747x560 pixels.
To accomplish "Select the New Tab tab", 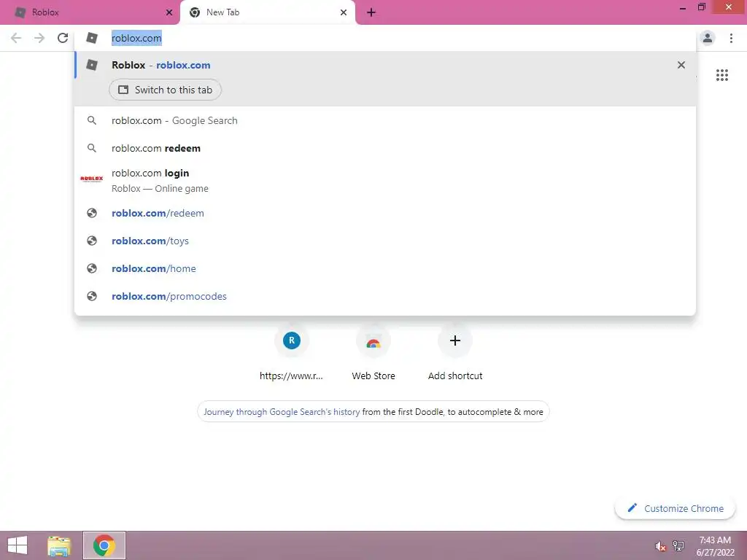I will coord(267,12).
